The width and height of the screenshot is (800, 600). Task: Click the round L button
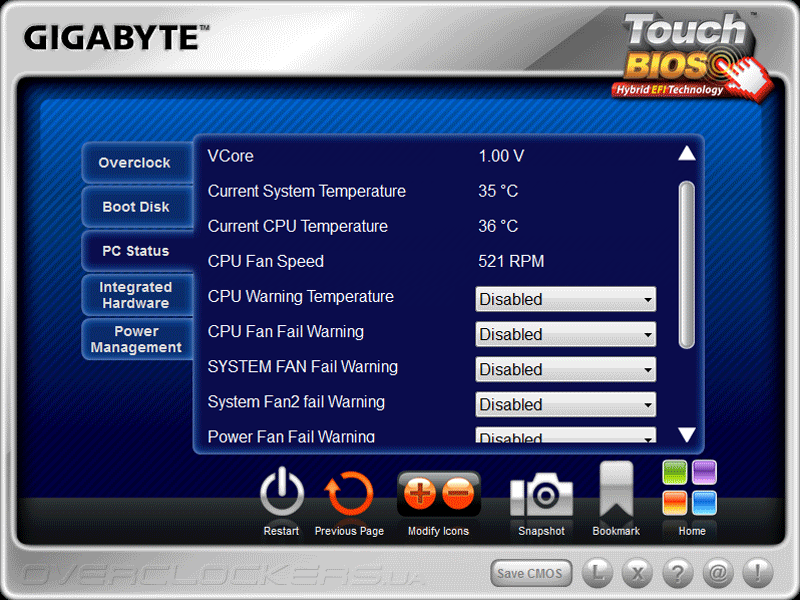[597, 572]
